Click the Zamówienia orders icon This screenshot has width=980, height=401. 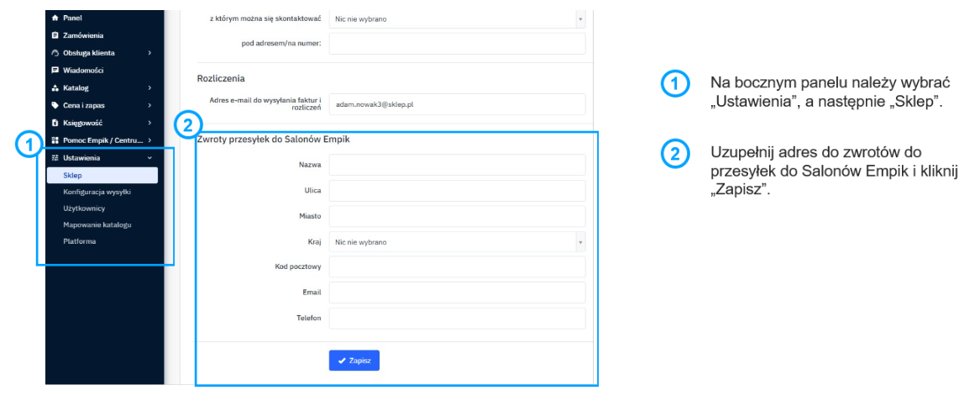pyautogui.click(x=55, y=35)
